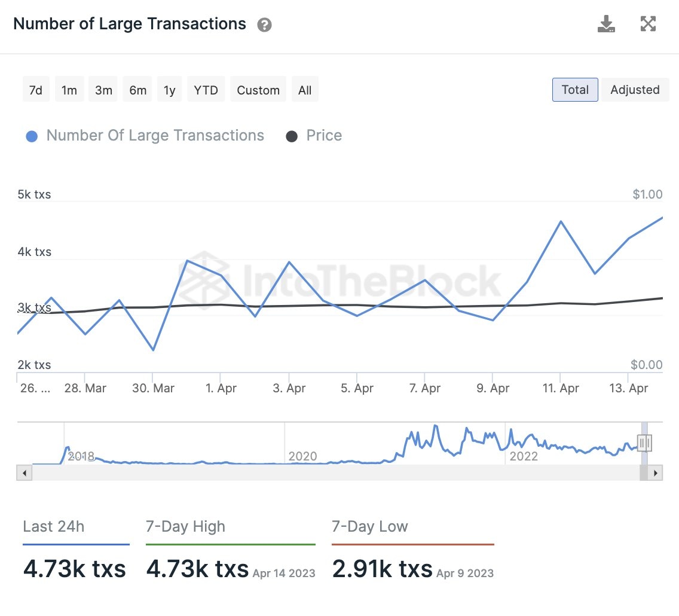Click the navigator scrollbar track
The width and height of the screenshot is (679, 616).
click(x=335, y=473)
